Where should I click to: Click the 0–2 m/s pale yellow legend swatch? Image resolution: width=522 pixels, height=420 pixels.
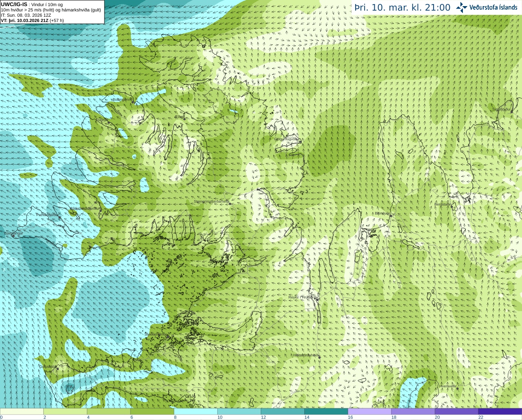click(x=22, y=411)
